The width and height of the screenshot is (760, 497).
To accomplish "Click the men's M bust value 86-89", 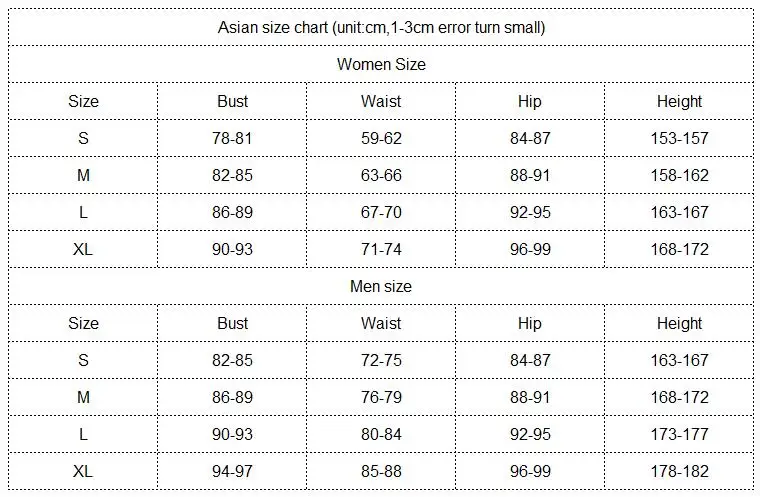I will (232, 398).
